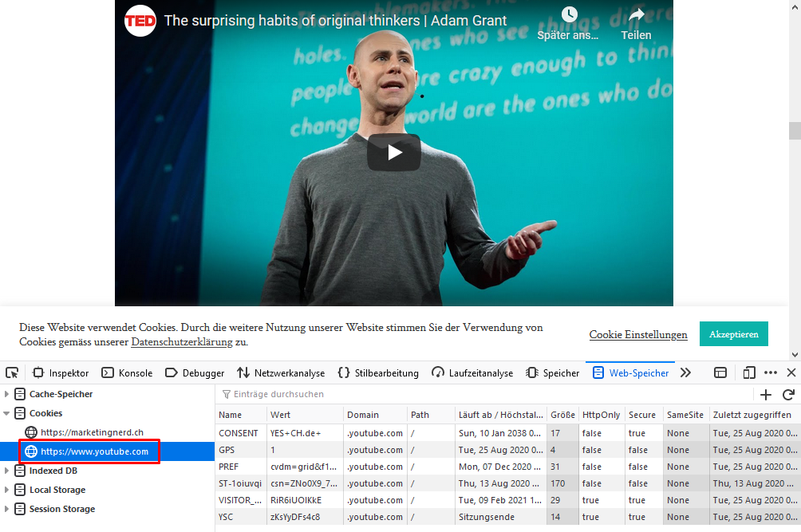The width and height of the screenshot is (801, 532).
Task: Sort by the Wert column header
Action: [305, 415]
